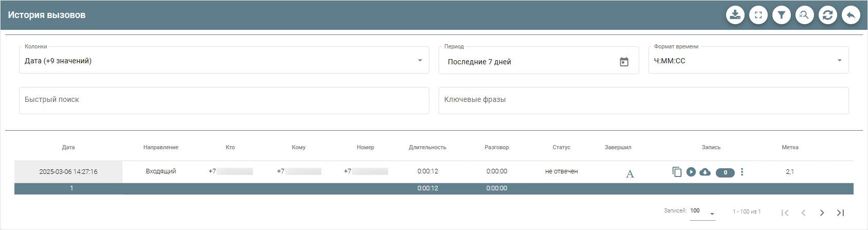Click the export download icon in header

tap(735, 15)
